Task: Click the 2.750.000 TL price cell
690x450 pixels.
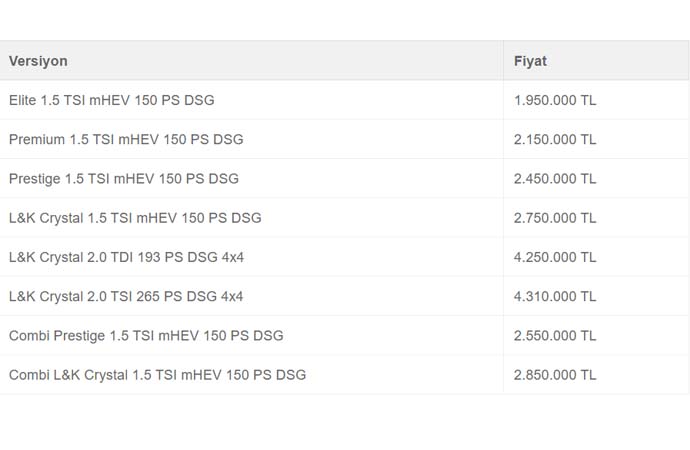Action: point(596,218)
